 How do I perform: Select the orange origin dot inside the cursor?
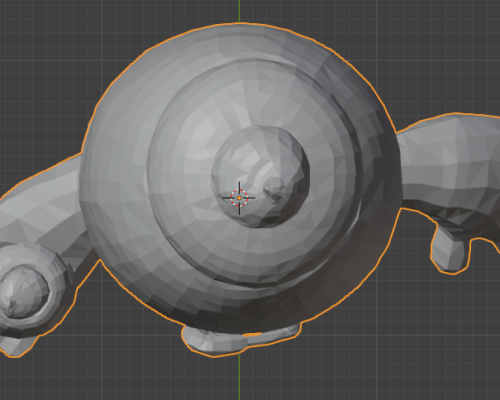point(239,198)
